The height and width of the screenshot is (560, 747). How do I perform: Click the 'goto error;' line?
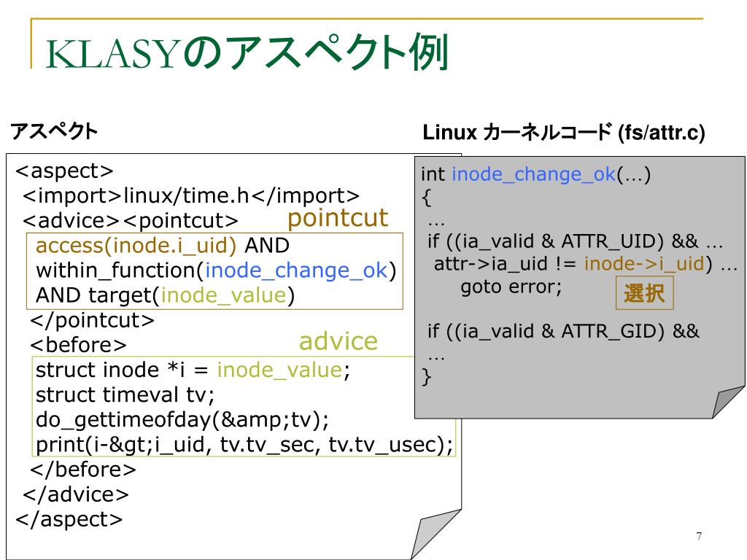coord(511,287)
